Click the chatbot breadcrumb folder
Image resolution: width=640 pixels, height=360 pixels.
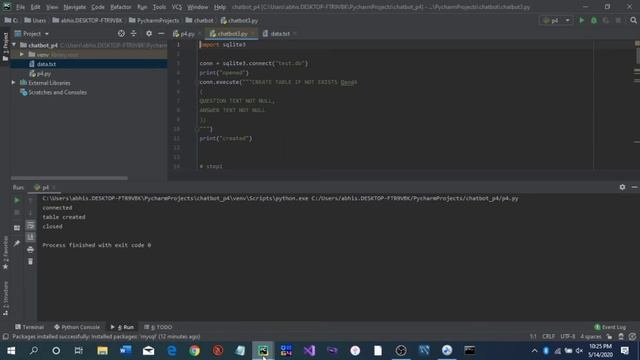[x=199, y=20]
